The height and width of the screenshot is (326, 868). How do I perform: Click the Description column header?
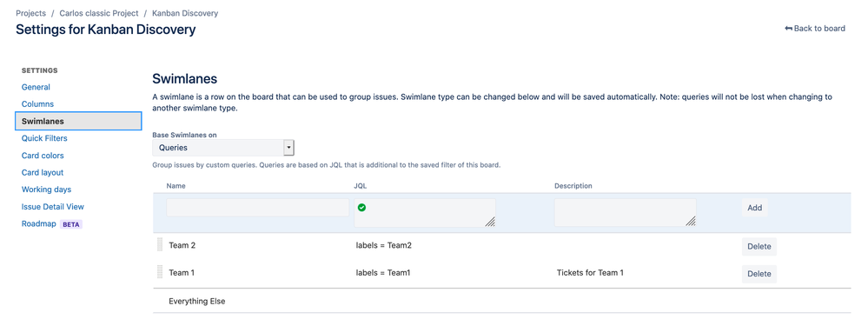click(x=573, y=186)
